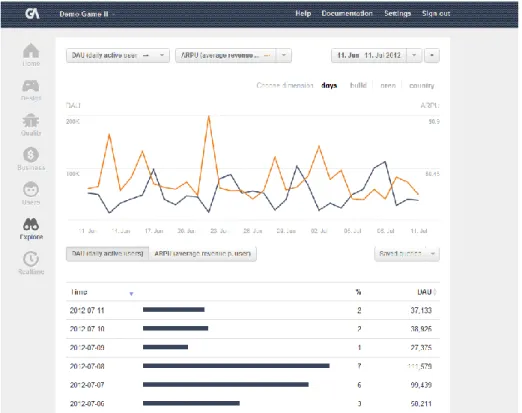Click the DAU value 38,926

pos(421,329)
